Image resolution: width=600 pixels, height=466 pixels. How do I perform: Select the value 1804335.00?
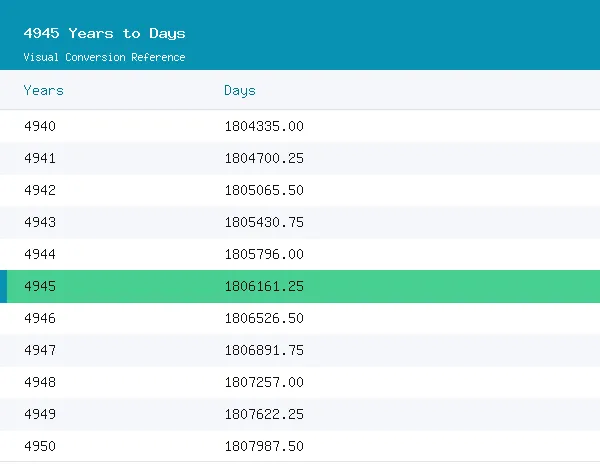click(264, 126)
